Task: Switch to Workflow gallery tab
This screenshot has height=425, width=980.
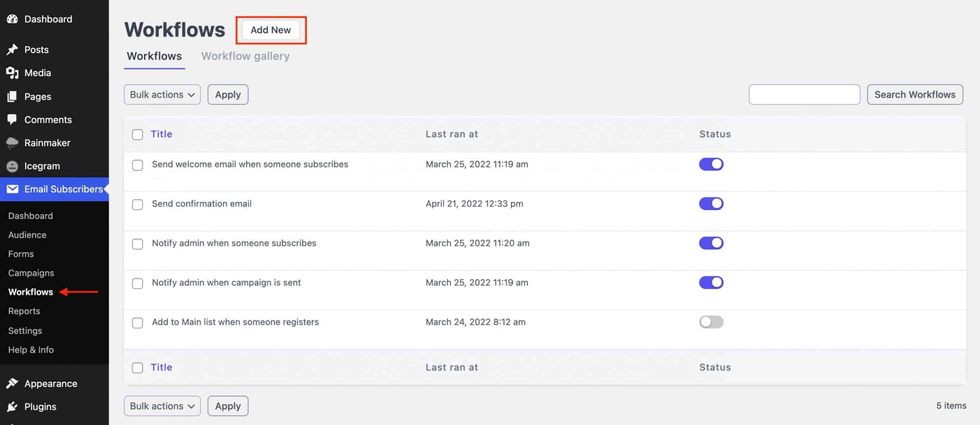Action: [244, 56]
